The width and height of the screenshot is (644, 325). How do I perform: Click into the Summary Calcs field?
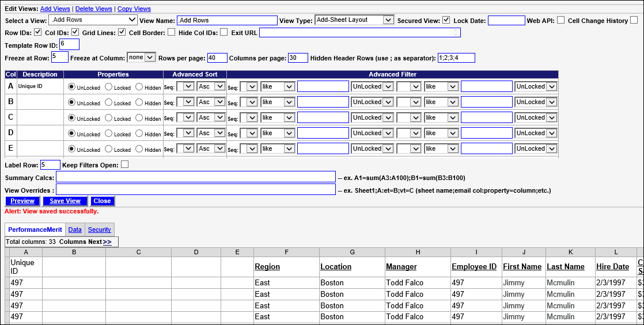pyautogui.click(x=195, y=177)
